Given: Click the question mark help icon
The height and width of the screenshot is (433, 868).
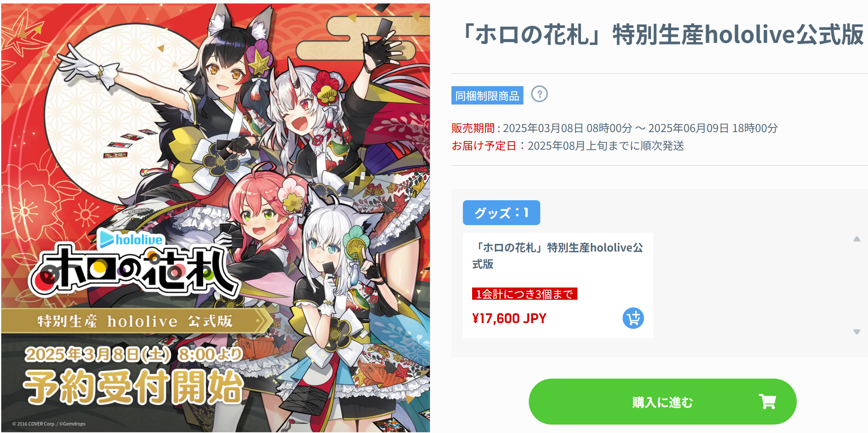Looking at the screenshot, I should pos(539,94).
